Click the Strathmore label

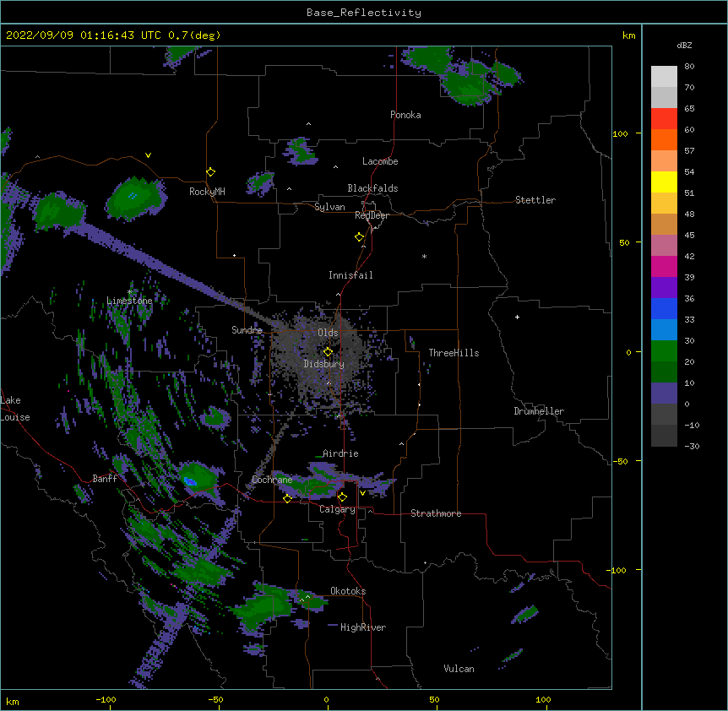click(x=436, y=513)
